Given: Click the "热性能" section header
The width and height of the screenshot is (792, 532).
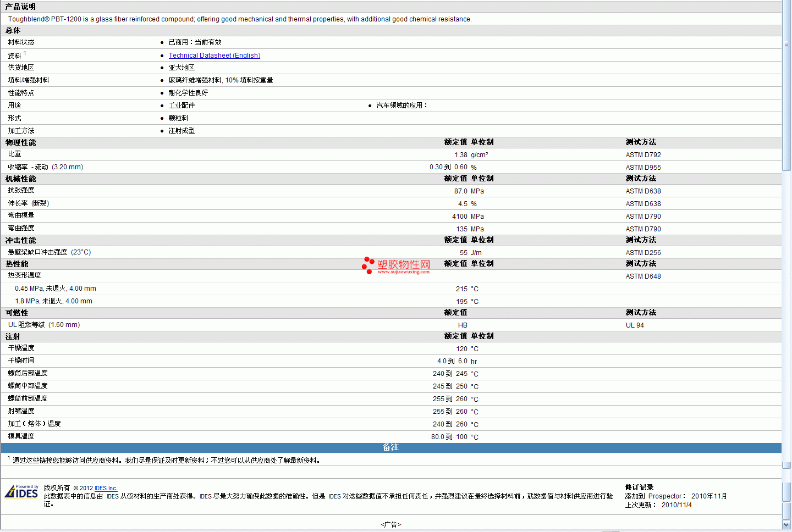Looking at the screenshot, I should (17, 264).
